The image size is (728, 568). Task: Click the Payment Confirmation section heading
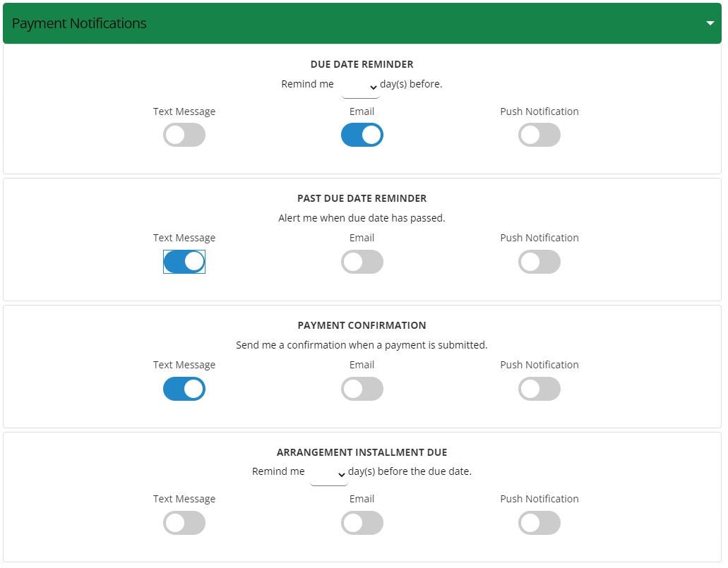coord(362,325)
